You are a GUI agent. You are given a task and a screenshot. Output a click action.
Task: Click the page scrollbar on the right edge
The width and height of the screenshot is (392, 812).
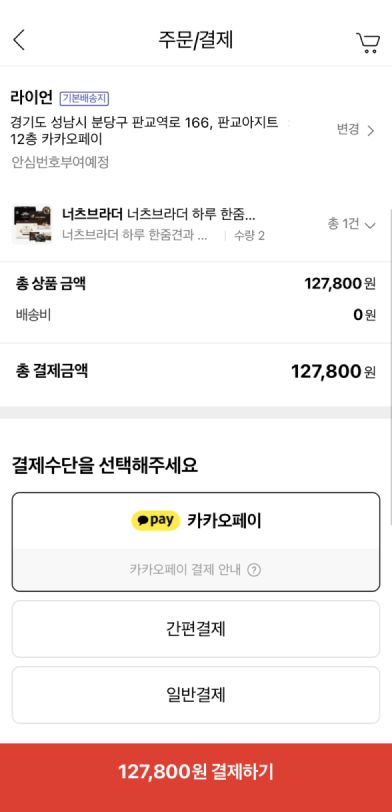point(390,368)
